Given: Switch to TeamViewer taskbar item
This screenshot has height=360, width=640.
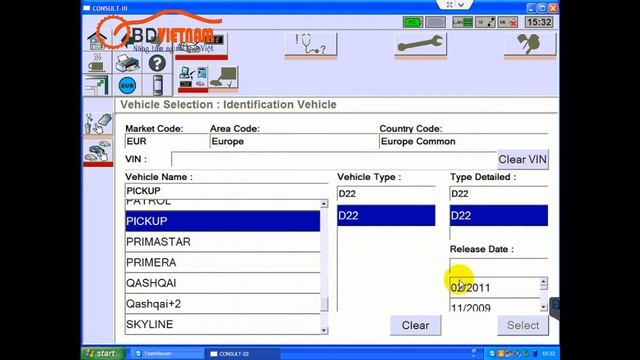Looking at the screenshot, I should click(168, 354).
